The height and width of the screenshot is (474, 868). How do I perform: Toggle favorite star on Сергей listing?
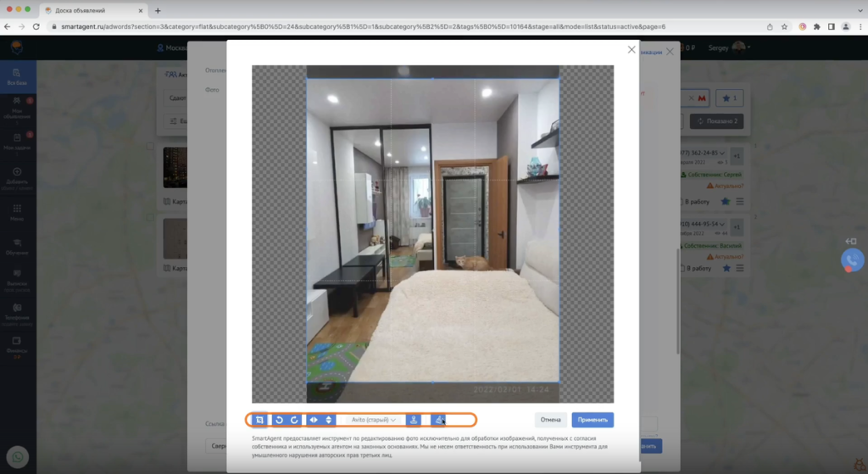pos(726,202)
